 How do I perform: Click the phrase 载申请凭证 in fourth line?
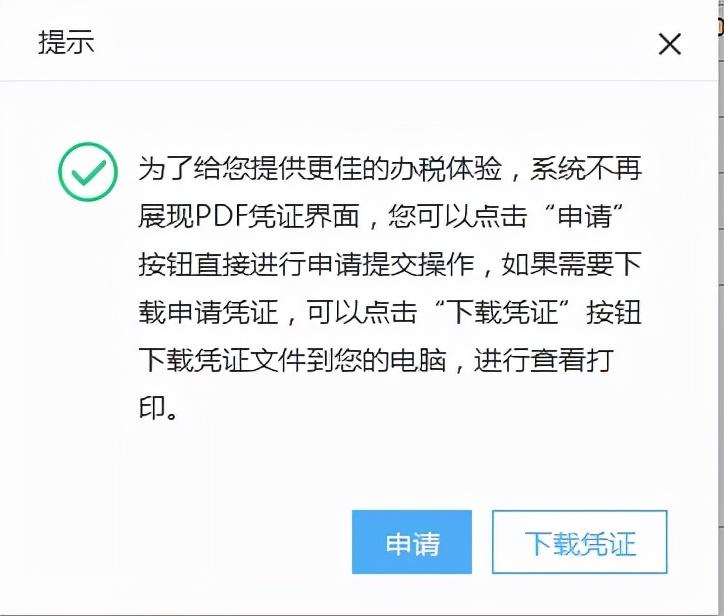(x=208, y=312)
